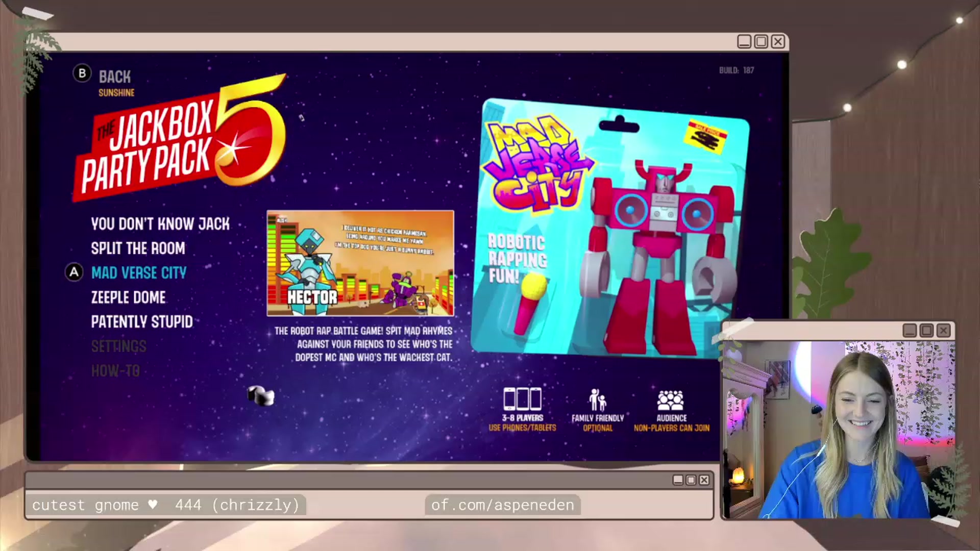Minimize the main game window frame
Image resolution: width=980 pixels, height=551 pixels.
pyautogui.click(x=744, y=42)
